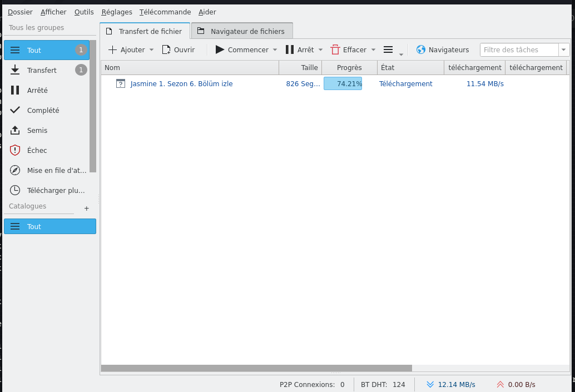Click the Tous les groupes heading
The width and height of the screenshot is (575, 392).
[x=36, y=27]
